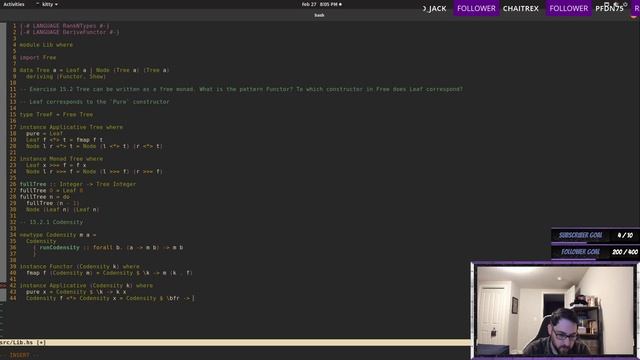
Task: Click line 44 with 'Codensity f <*>'
Action: (x=110, y=298)
